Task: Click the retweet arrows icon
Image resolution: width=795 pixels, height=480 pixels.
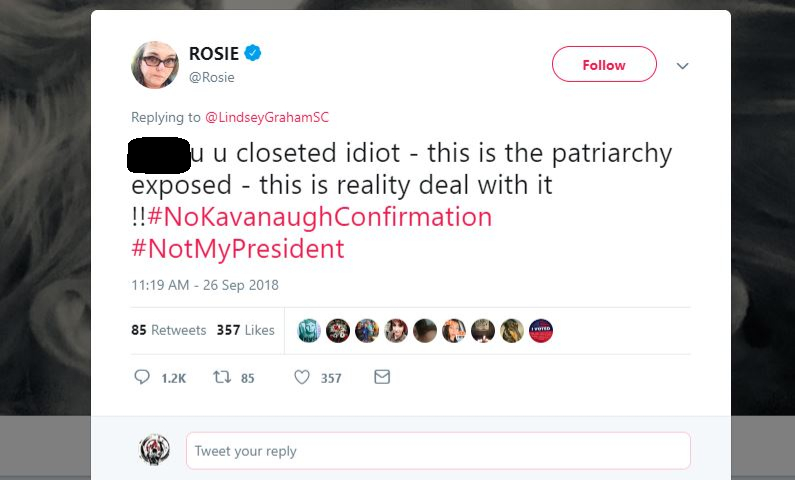Action: (x=223, y=377)
